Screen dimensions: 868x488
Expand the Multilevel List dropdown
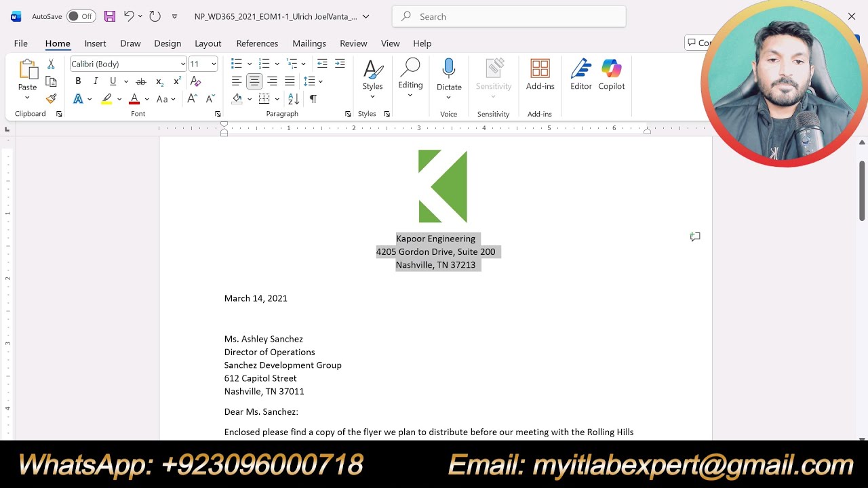click(303, 64)
